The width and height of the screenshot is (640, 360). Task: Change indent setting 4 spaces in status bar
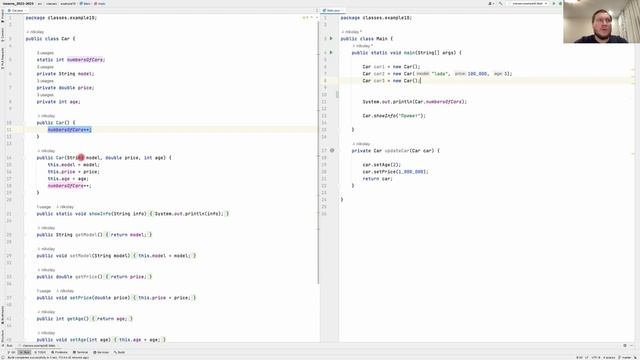[x=609, y=358]
